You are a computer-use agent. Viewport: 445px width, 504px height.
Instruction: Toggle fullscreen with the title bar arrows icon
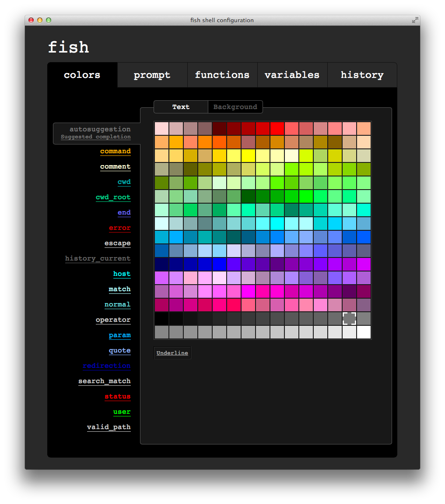pos(415,20)
